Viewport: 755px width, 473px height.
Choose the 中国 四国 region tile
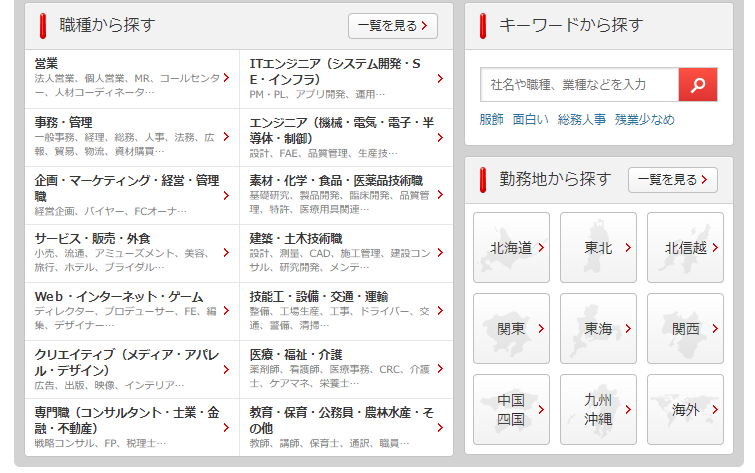pos(511,409)
